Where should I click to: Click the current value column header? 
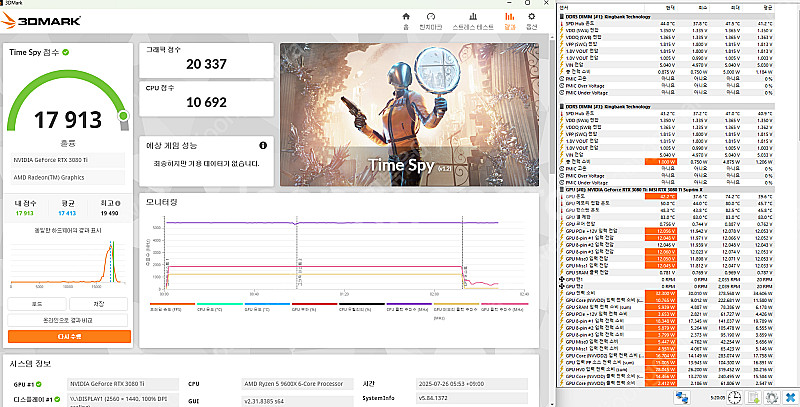pos(661,8)
